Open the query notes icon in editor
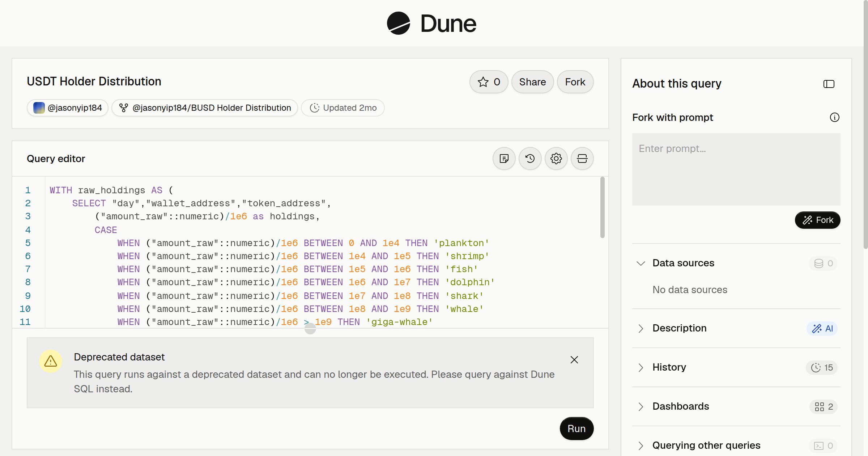The width and height of the screenshot is (868, 456). tap(504, 159)
